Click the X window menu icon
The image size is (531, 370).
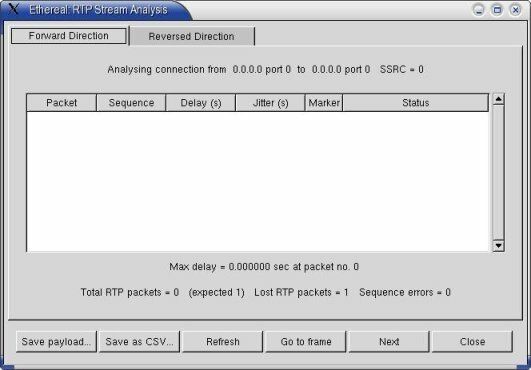(x=13, y=8)
